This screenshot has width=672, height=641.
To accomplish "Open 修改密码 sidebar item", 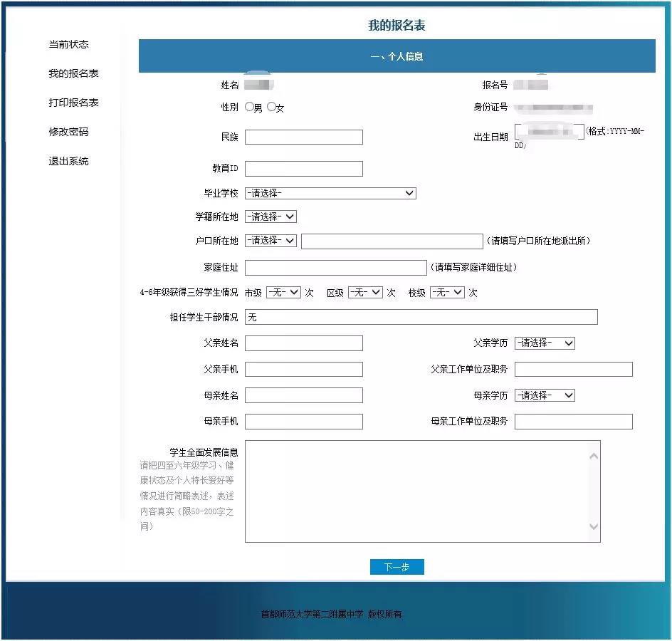I will (x=68, y=132).
